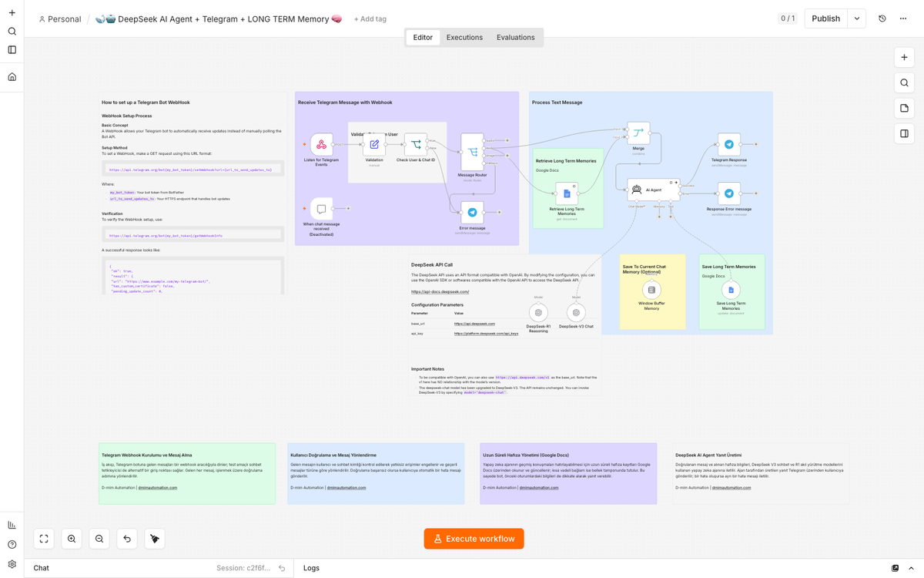Select the Validation node
Viewport: 924px width, 578px height.
(374, 144)
